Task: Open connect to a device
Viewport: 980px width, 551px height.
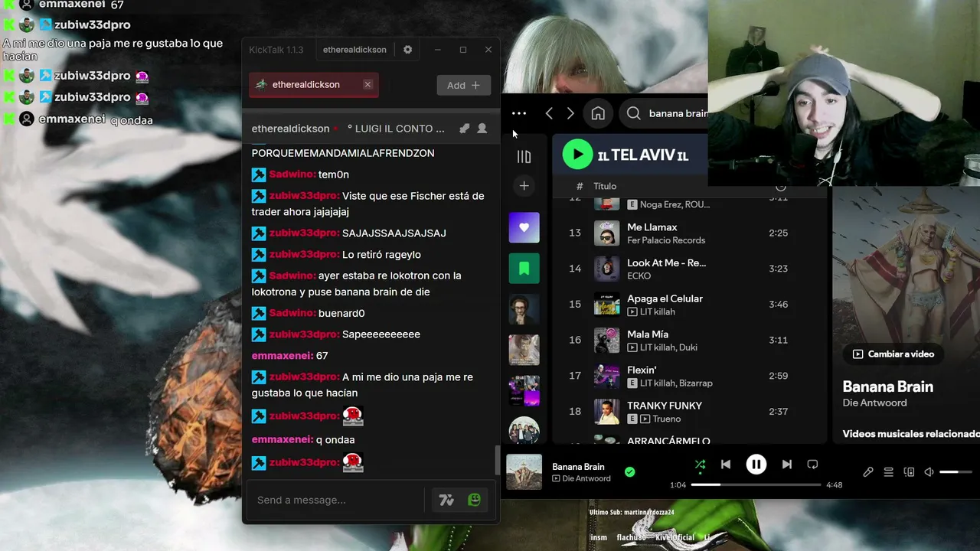Action: click(909, 472)
